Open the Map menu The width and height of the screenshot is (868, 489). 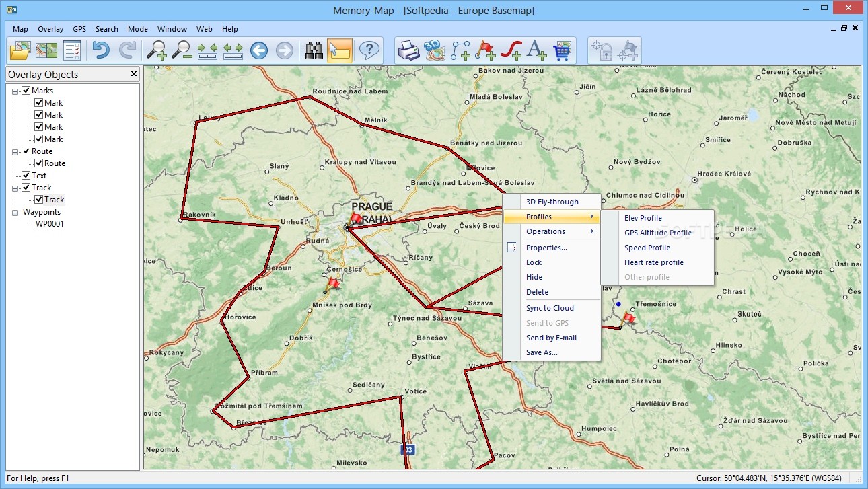click(20, 29)
